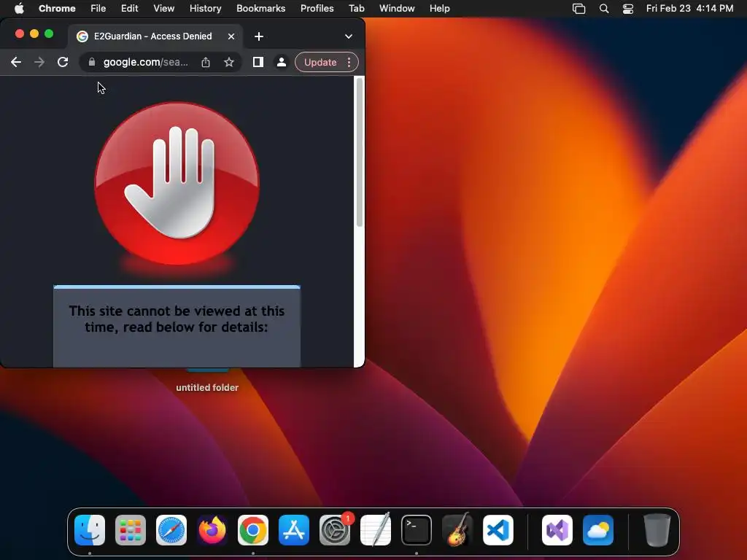Bookmark this tab with the star icon
This screenshot has height=560, width=747.
click(229, 63)
